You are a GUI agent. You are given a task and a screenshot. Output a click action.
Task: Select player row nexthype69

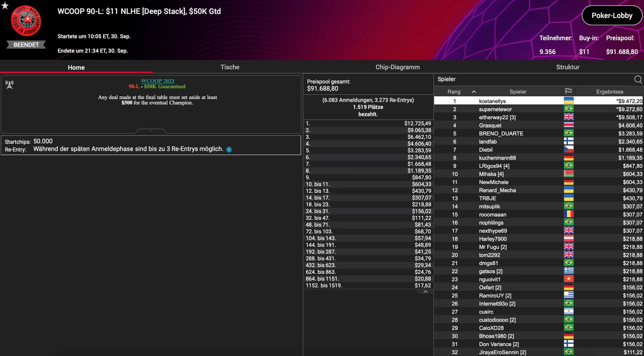pos(538,231)
